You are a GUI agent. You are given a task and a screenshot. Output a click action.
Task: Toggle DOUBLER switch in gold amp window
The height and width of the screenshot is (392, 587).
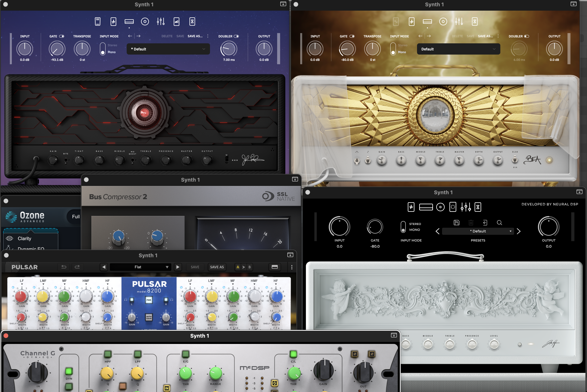527,36
